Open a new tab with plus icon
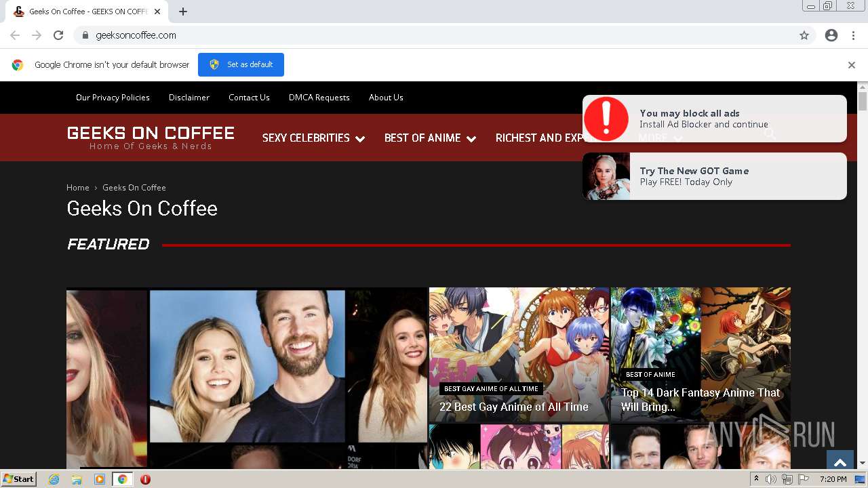The height and width of the screenshot is (488, 868). [x=183, y=12]
